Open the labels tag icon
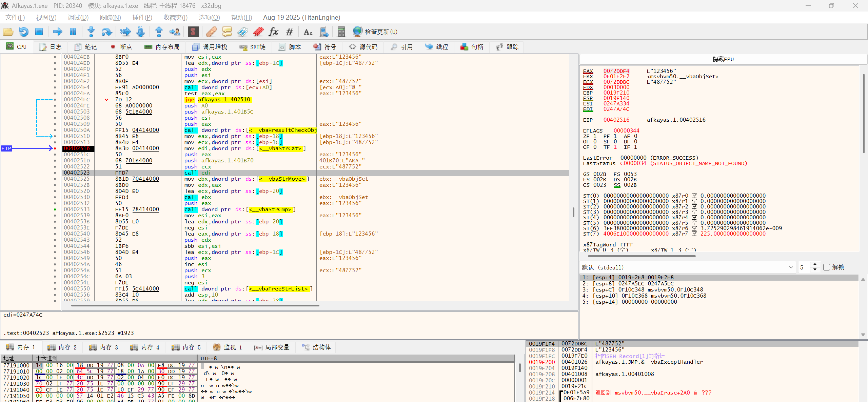This screenshot has width=868, height=402. click(242, 32)
